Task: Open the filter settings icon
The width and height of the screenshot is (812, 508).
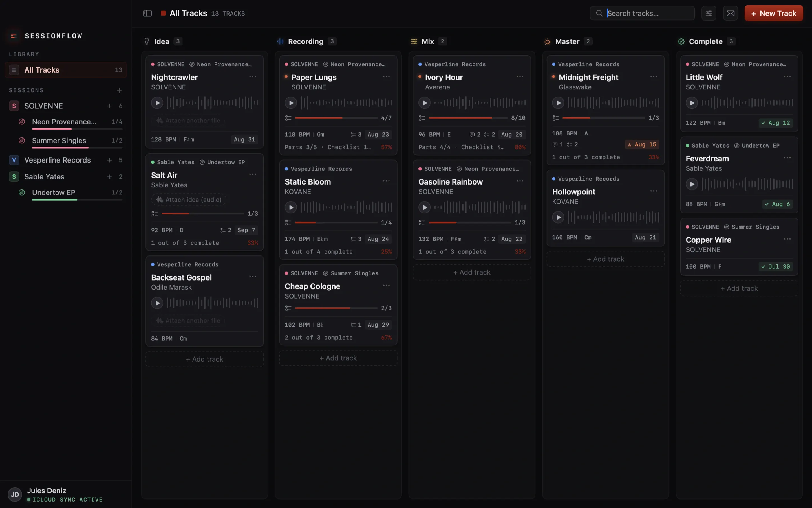Action: (709, 13)
